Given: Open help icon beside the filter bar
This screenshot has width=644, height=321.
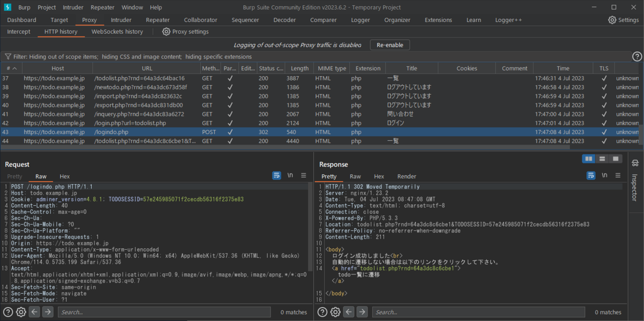Looking at the screenshot, I should point(637,56).
